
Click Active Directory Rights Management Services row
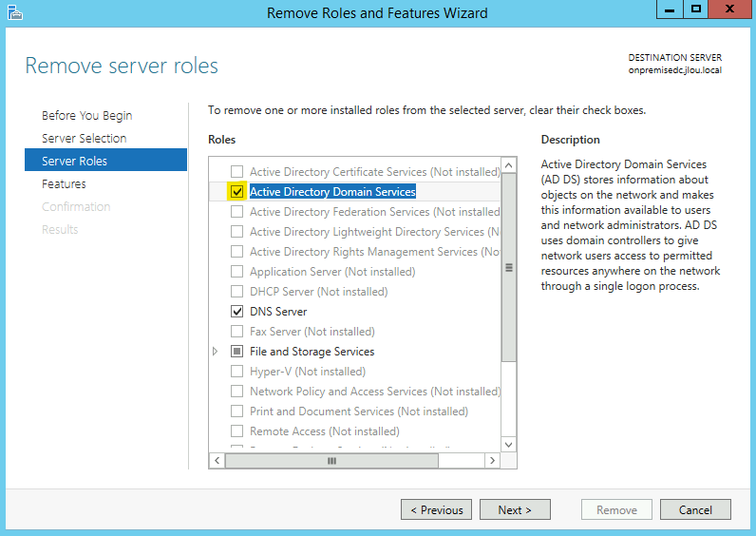pyautogui.click(x=355, y=251)
